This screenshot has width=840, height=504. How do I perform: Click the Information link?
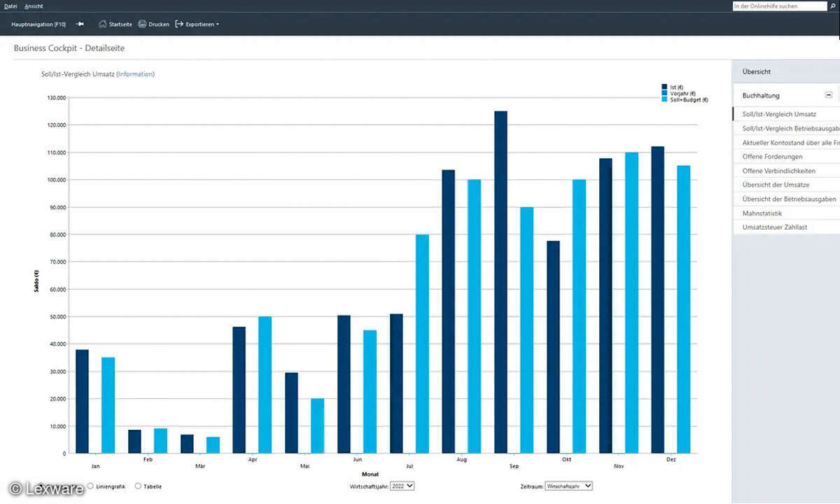coord(136,73)
